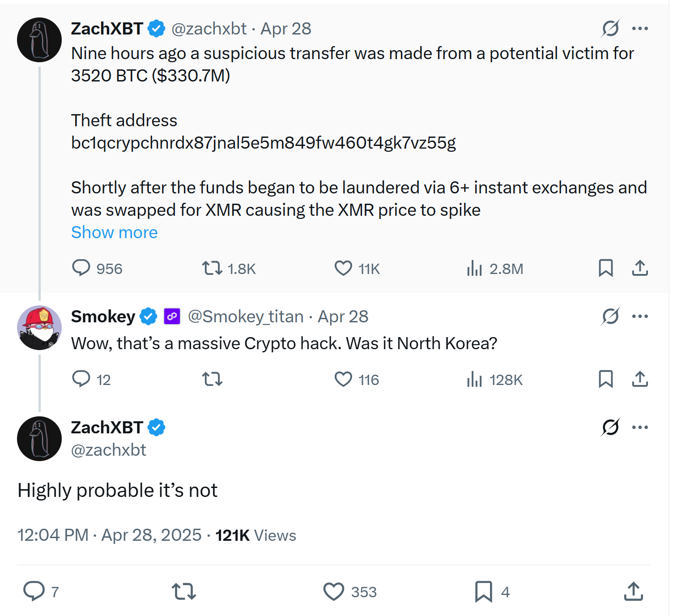The height and width of the screenshot is (616, 673).
Task: Open @Smokey_titan profile handle
Action: pyautogui.click(x=246, y=317)
